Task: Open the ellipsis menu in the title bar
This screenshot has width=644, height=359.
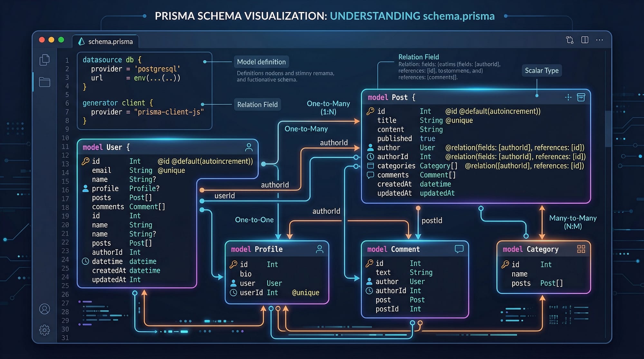Action: (600, 40)
